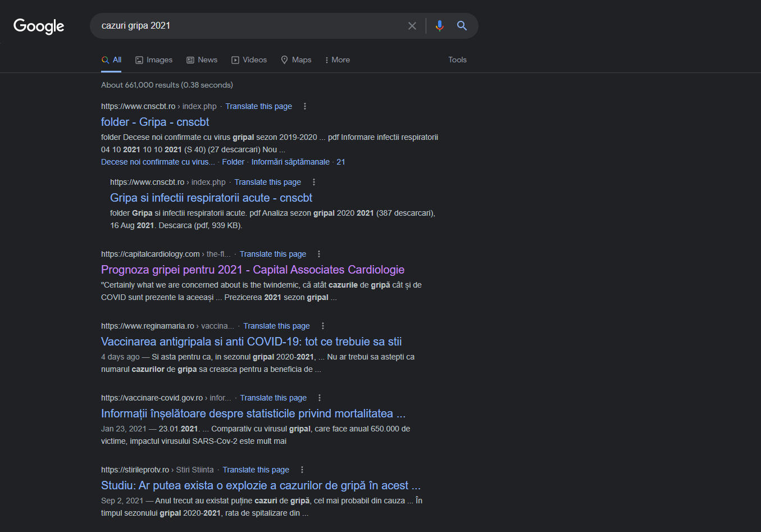Open three-dot options for capitalcardiology.com result
The image size is (761, 532).
(x=319, y=254)
